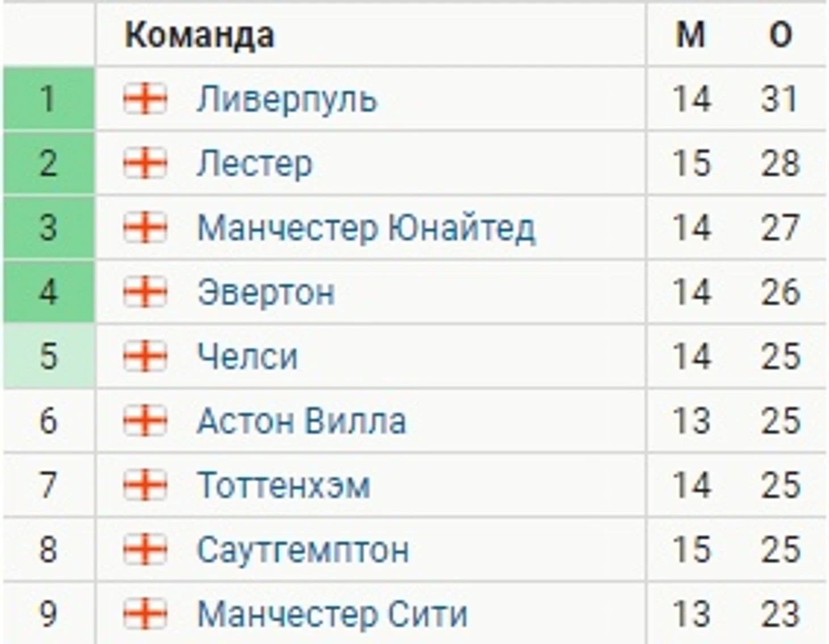This screenshot has height=644, width=829.
Task: Open Манчестер Юнайтед team link
Action: [x=366, y=228]
